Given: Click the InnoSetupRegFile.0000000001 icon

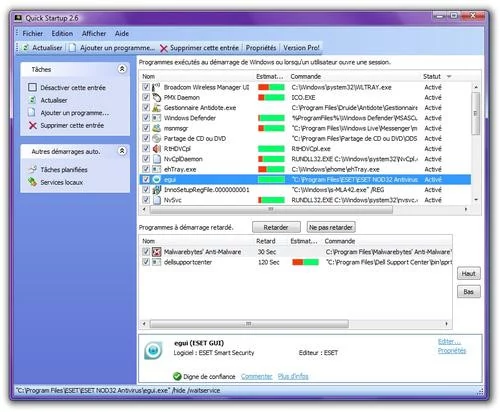Looking at the screenshot, I should [156, 190].
